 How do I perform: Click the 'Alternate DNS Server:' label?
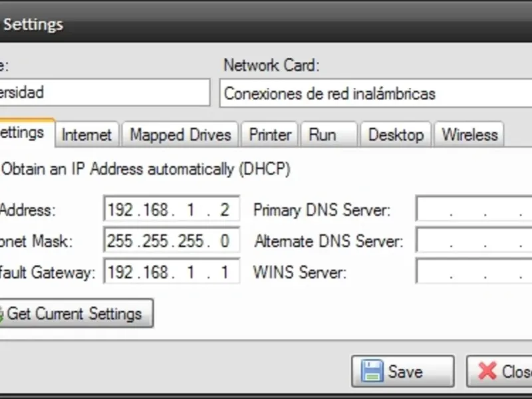(329, 241)
